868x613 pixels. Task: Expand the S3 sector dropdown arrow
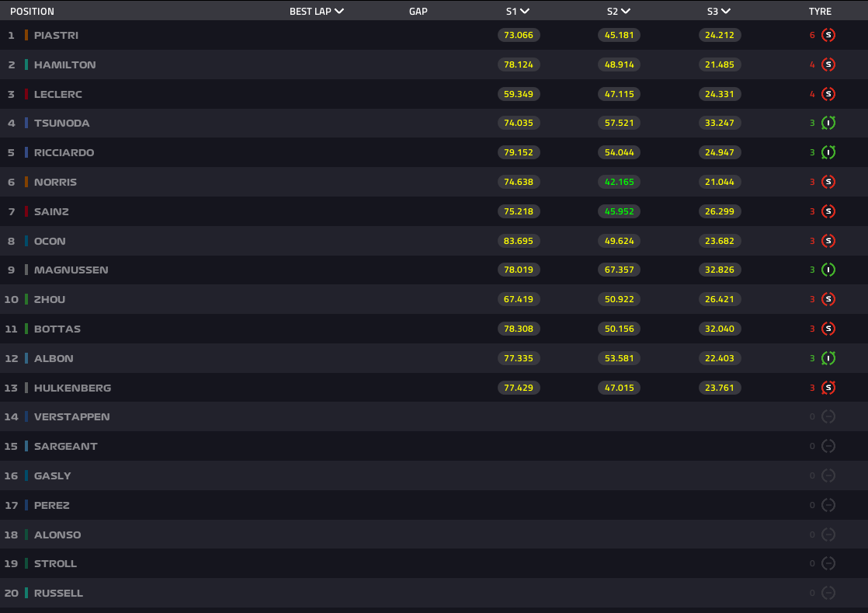coord(725,12)
